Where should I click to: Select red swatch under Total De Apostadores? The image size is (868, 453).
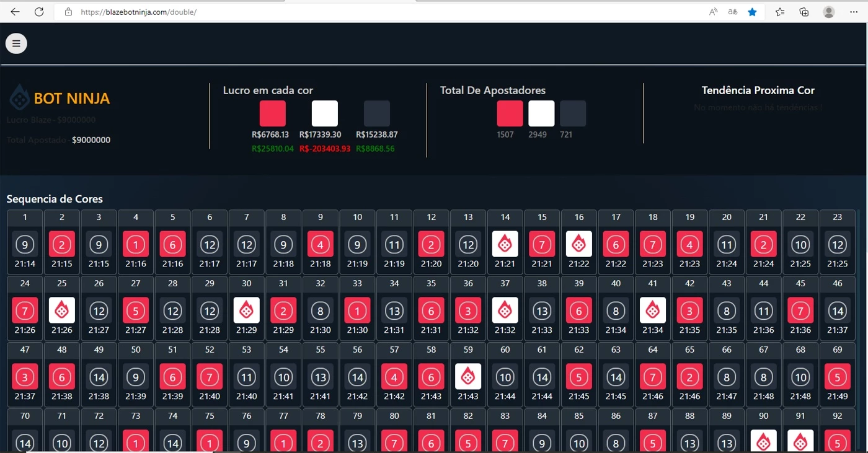(510, 113)
